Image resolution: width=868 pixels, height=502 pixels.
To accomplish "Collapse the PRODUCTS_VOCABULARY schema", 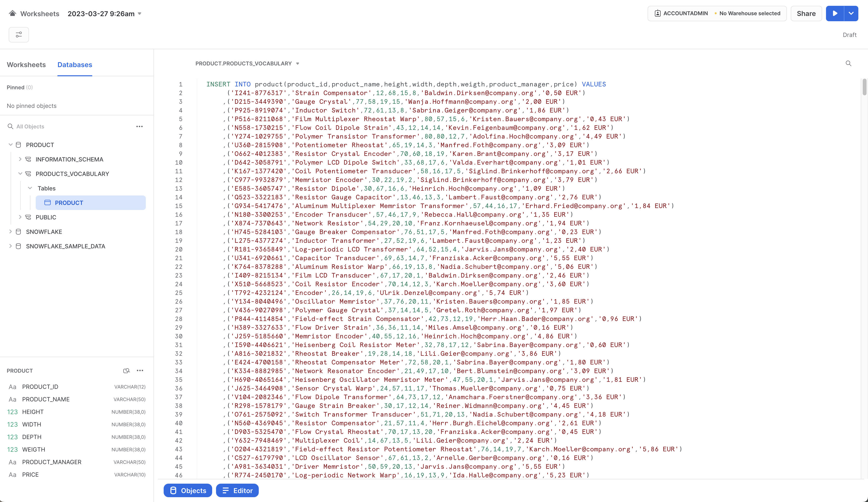I will click(x=20, y=174).
